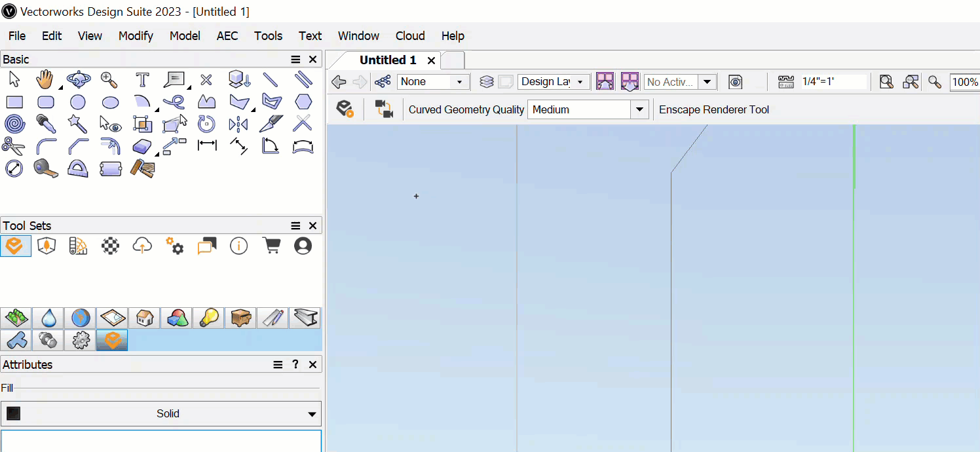Switch to Site Planning tool set
Screen dimensions: 980x452
[x=16, y=318]
